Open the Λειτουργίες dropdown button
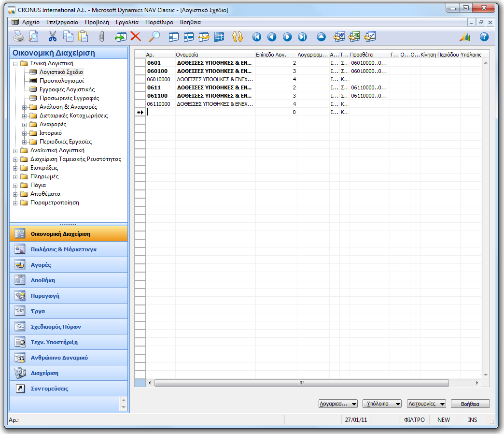Image resolution: width=504 pixels, height=434 pixels. 426,404
